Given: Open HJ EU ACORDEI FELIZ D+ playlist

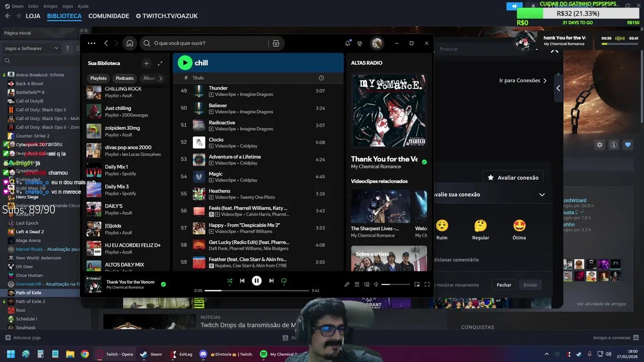Looking at the screenshot, I should (x=126, y=248).
